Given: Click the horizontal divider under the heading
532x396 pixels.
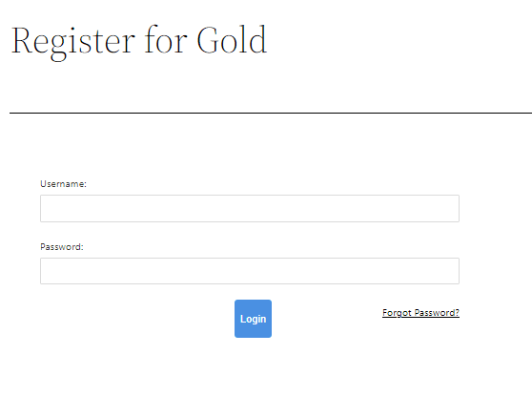Looking at the screenshot, I should 271,113.
